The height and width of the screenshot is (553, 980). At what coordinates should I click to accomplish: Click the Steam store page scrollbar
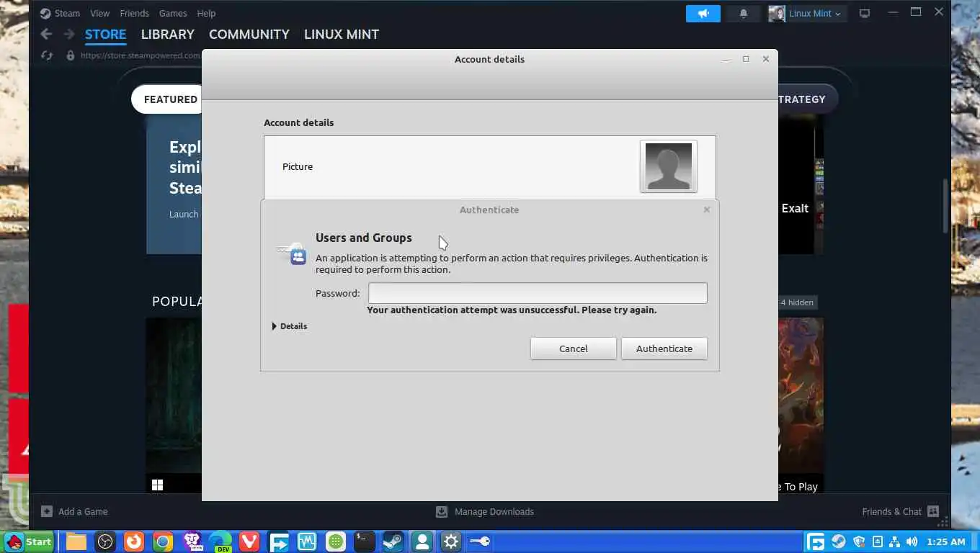945,205
